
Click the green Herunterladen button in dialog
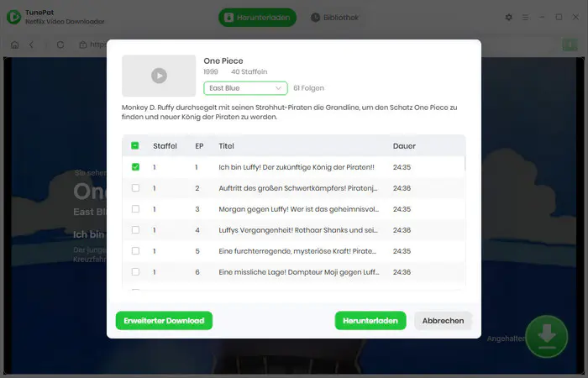pos(370,321)
